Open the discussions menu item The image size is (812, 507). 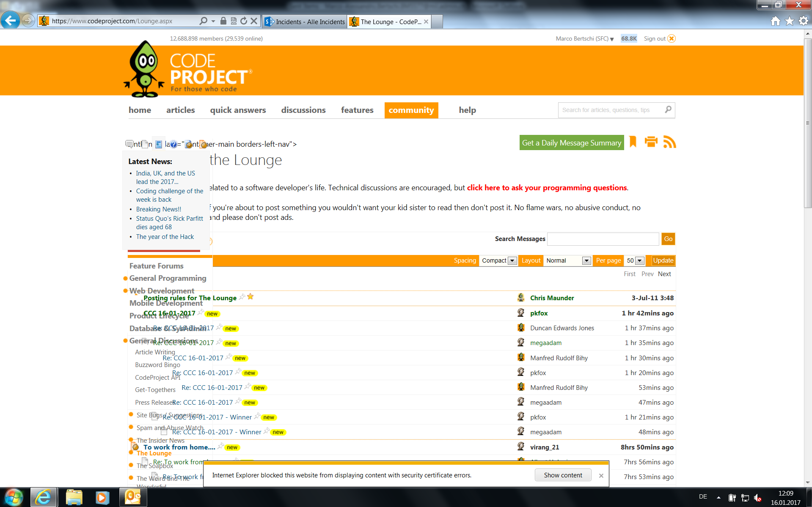click(303, 110)
